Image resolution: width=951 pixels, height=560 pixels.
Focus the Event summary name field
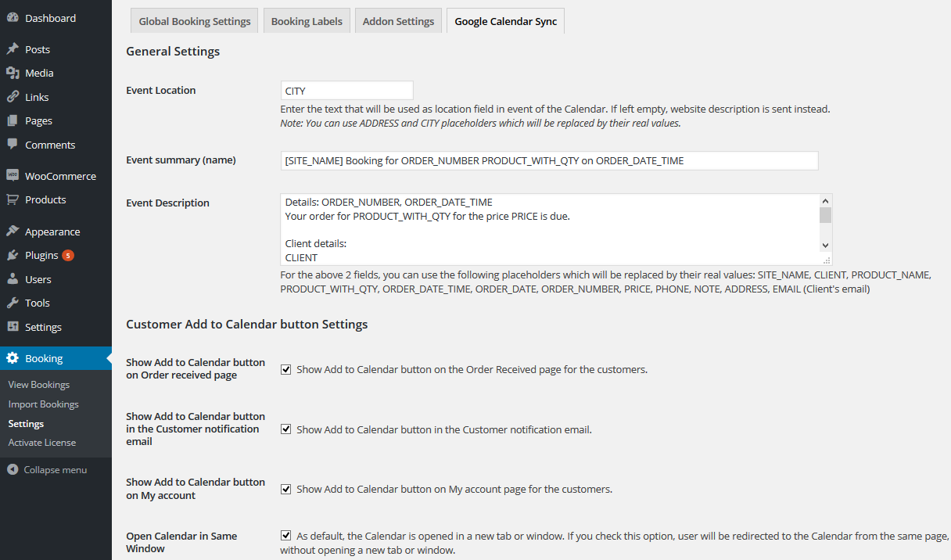[x=549, y=160]
